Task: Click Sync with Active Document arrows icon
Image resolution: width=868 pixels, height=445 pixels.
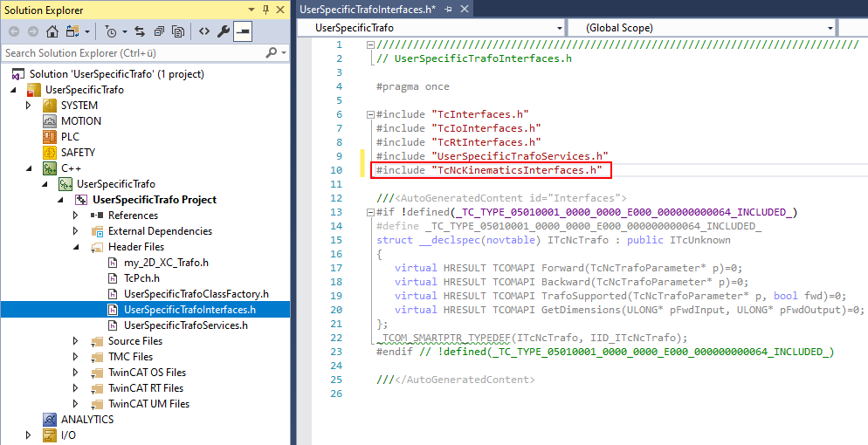Action: 140,31
